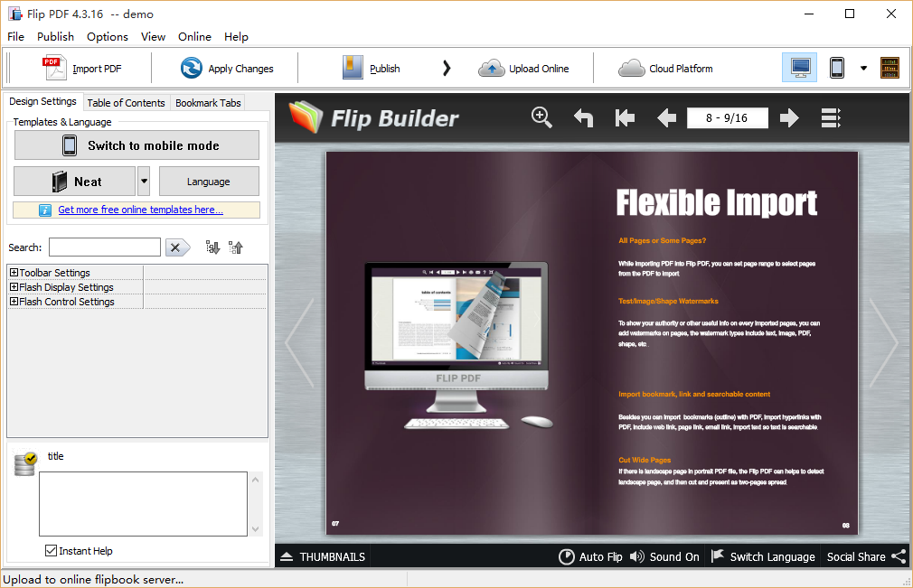Viewport: 913px width, 588px height.
Task: Go to first page icon
Action: [625, 118]
